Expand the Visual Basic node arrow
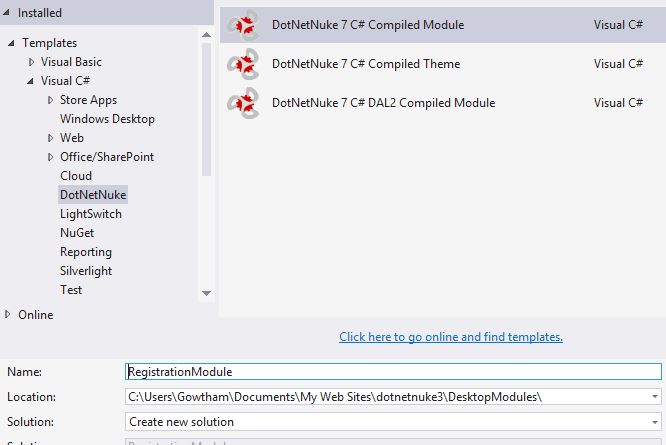 (x=31, y=62)
